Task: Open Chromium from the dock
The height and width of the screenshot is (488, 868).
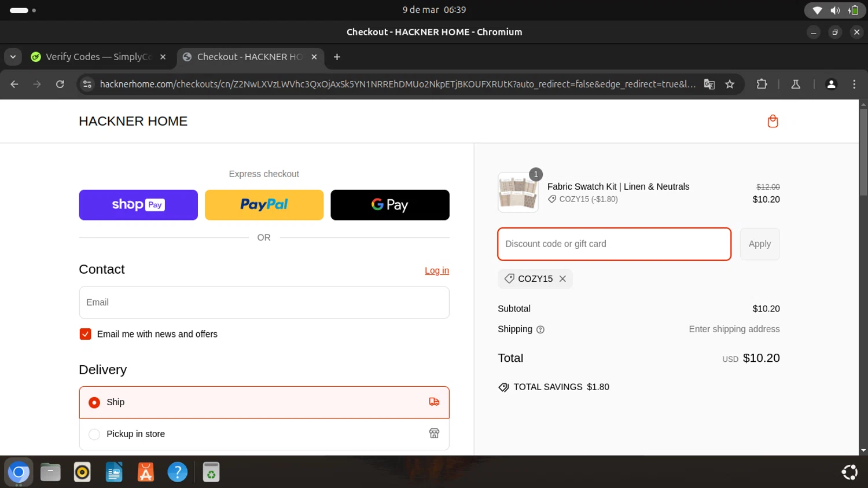Action: click(19, 472)
